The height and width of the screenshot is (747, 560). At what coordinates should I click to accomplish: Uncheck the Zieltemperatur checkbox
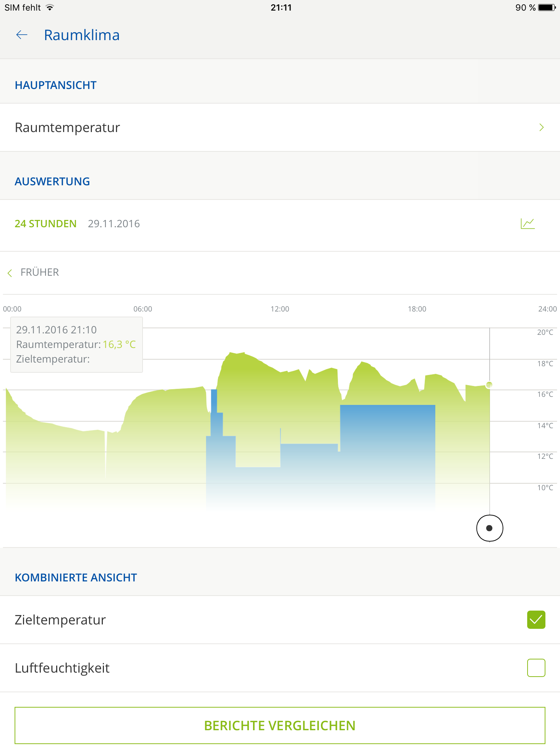[536, 620]
